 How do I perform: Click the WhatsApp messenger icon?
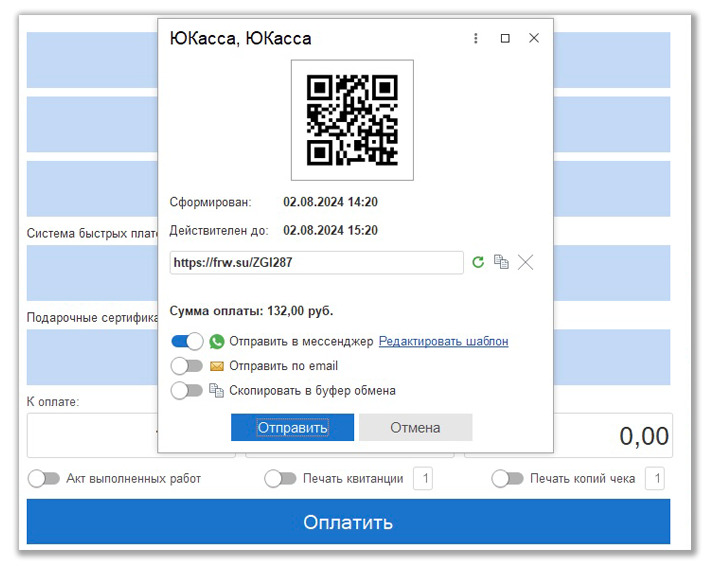[x=217, y=342]
